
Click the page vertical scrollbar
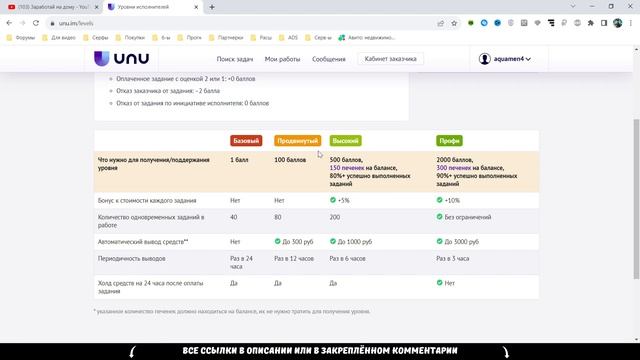pyautogui.click(x=636, y=199)
